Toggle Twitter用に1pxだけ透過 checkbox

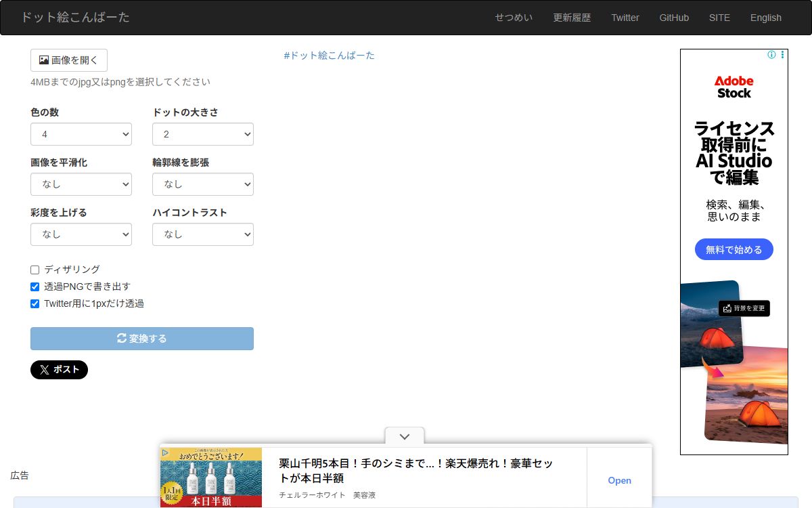35,303
